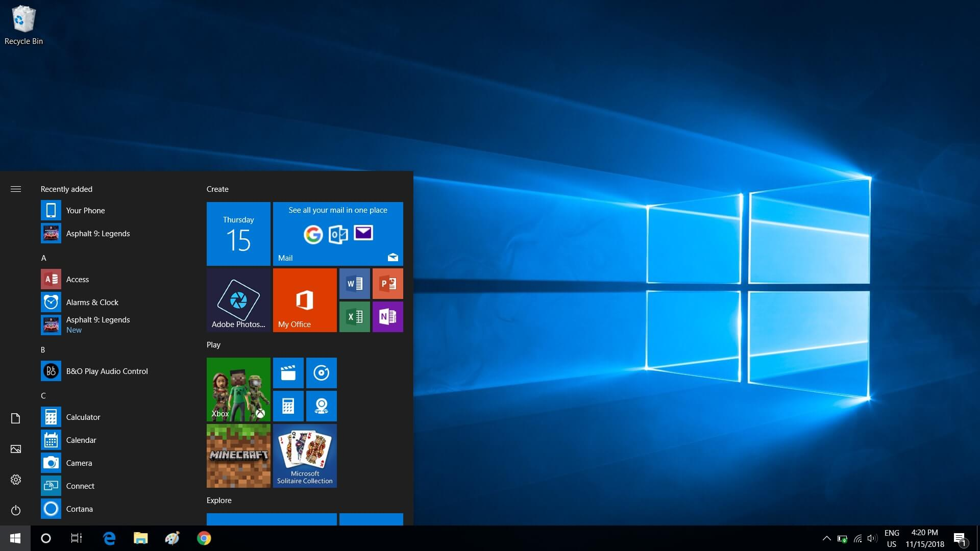
Task: Launch the Adobe Photoshop Express tile
Action: [x=238, y=300]
